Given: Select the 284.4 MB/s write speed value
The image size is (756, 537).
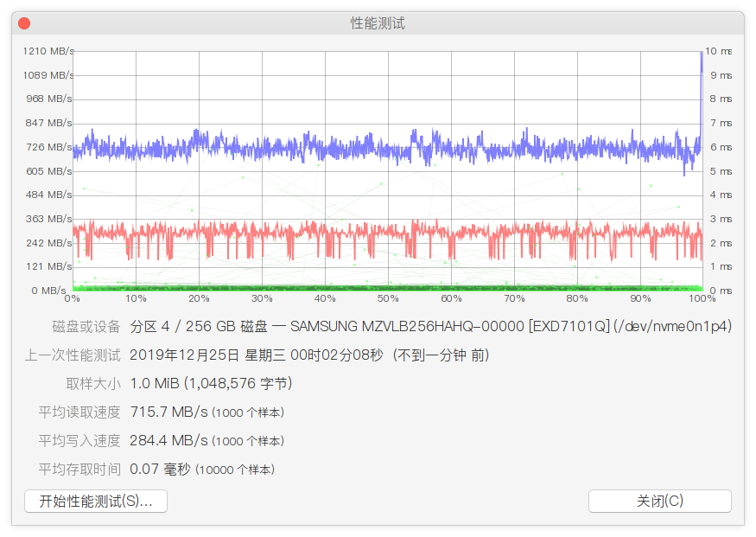Looking at the screenshot, I should 168,440.
